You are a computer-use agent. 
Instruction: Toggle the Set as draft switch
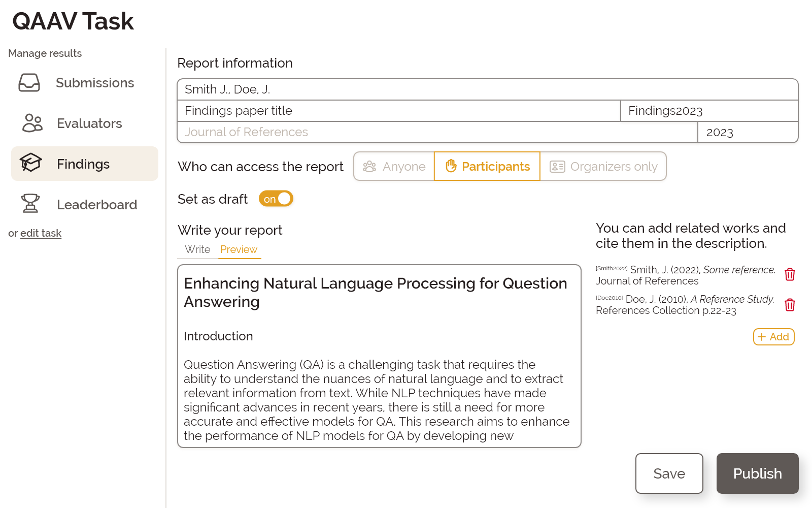coord(276,199)
